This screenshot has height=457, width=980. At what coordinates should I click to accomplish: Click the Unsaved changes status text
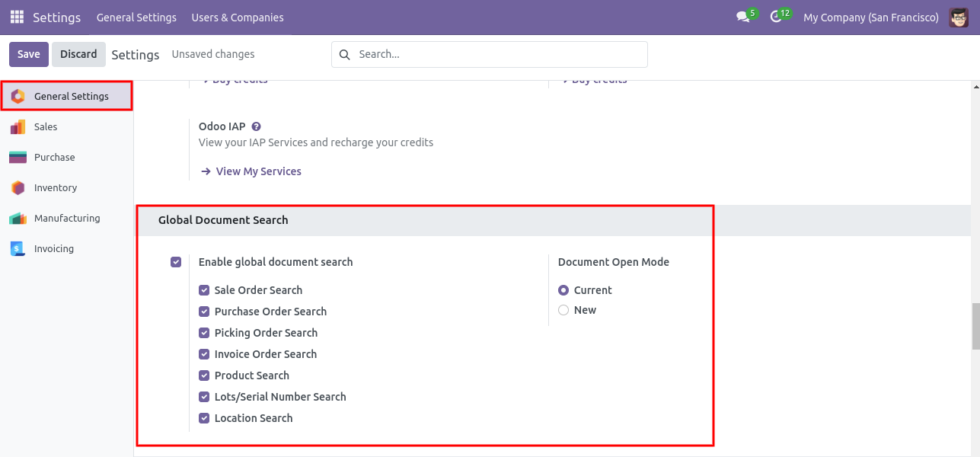point(213,54)
